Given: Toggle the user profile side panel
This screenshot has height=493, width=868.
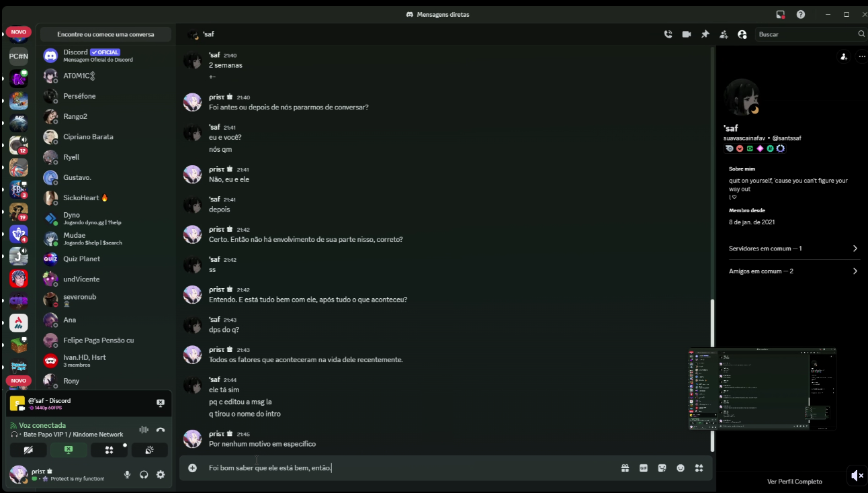Looking at the screenshot, I should point(742,34).
